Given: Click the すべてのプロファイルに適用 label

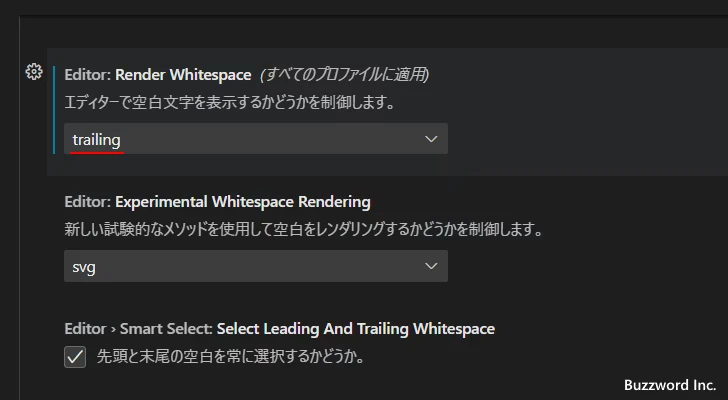Looking at the screenshot, I should tap(345, 75).
